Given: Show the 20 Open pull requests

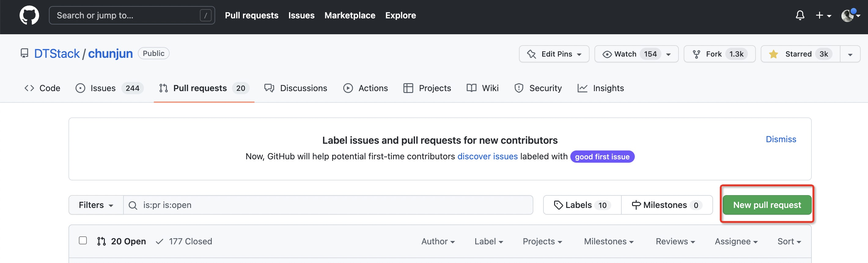Looking at the screenshot, I should [x=122, y=241].
